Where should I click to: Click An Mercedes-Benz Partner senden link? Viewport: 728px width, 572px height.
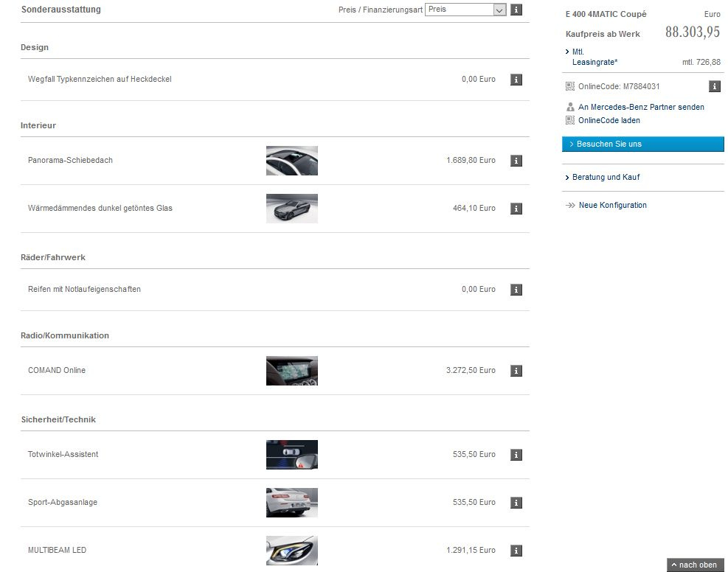[640, 107]
